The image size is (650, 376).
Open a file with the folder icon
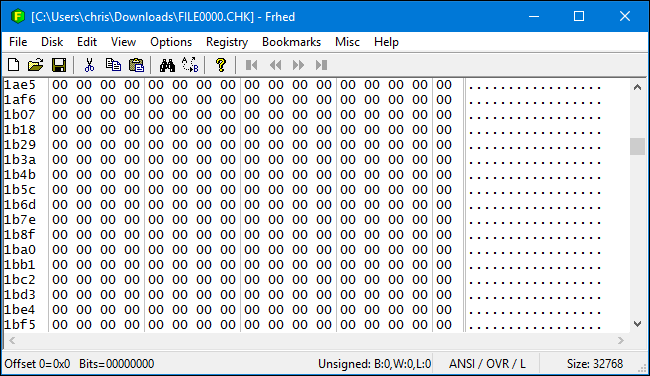tap(36, 65)
